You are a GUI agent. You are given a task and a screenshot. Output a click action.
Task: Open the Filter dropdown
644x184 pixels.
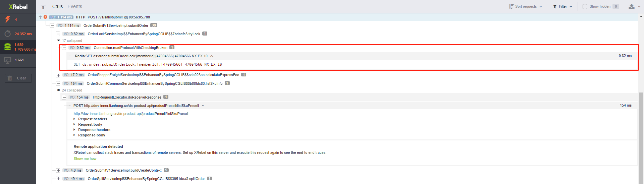point(563,6)
